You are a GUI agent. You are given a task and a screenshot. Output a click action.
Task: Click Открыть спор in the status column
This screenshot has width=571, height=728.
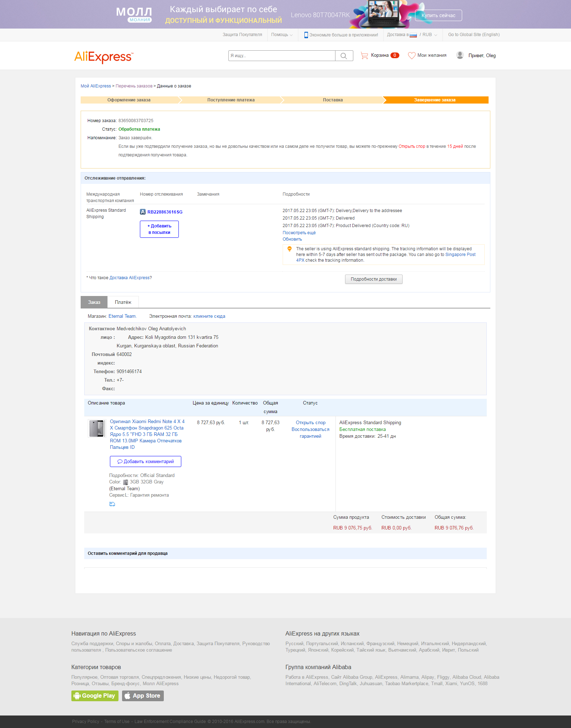tap(310, 423)
